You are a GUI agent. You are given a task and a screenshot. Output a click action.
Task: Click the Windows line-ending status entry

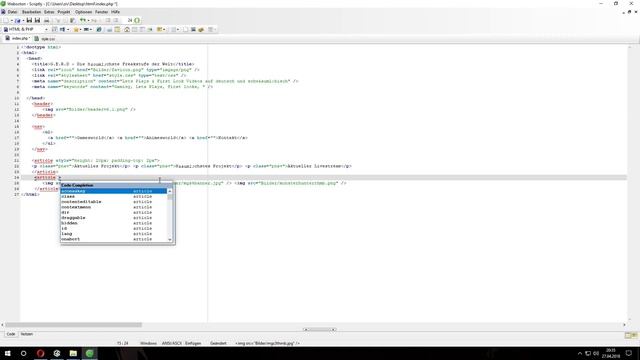(148, 343)
